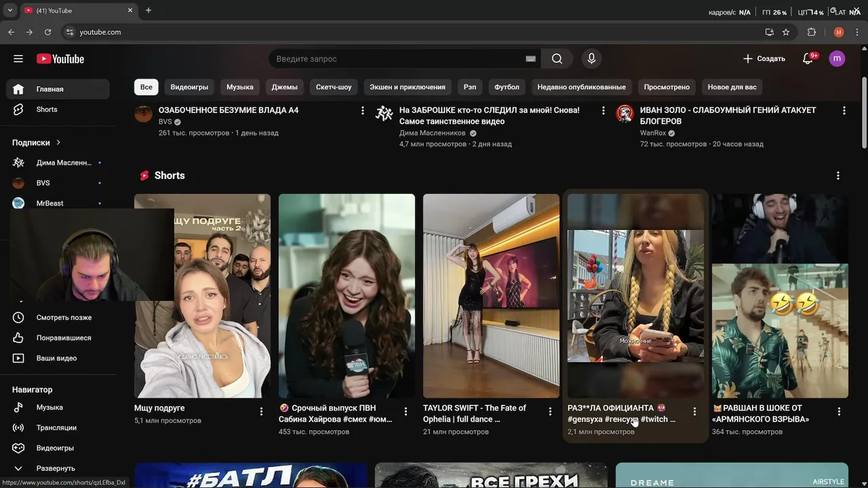The image size is (868, 488).
Task: Activate voice search microphone
Action: [x=591, y=59]
